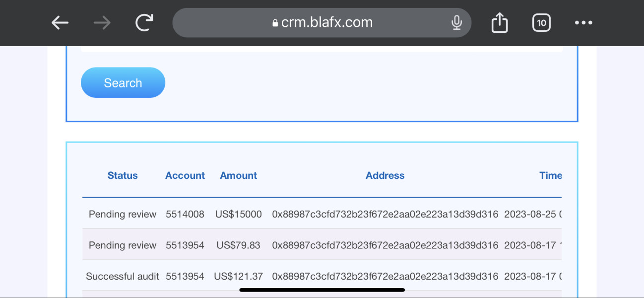The height and width of the screenshot is (298, 644).
Task: Select the US$79.83 amount cell
Action: pos(239,245)
